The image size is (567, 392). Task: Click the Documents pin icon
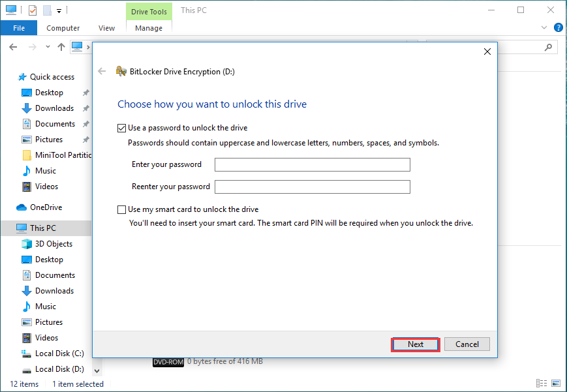coord(85,124)
